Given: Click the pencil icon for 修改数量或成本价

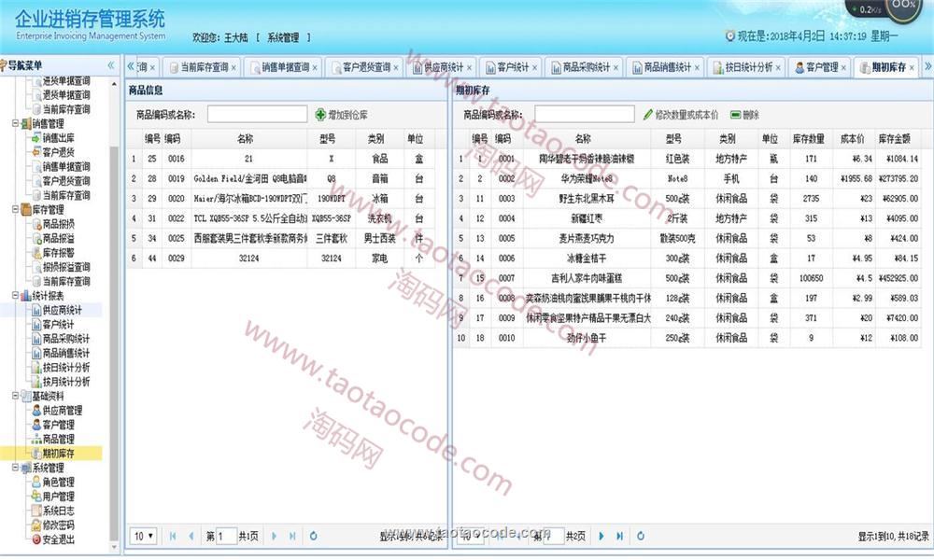Looking at the screenshot, I should [x=648, y=114].
